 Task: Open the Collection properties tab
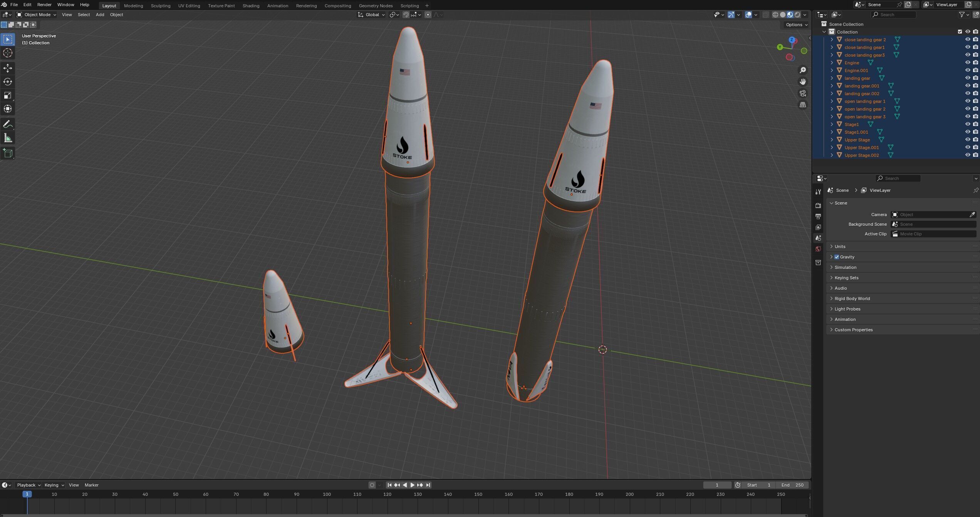pos(818,263)
